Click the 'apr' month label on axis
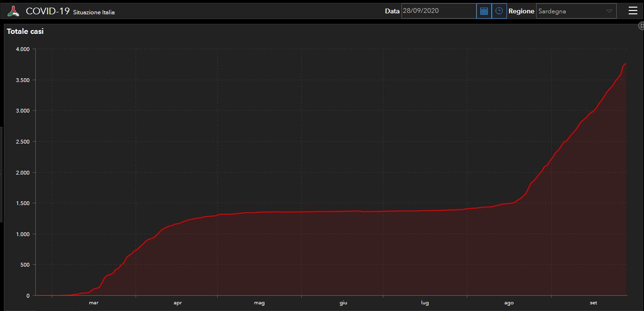The height and width of the screenshot is (311, 644). (178, 303)
